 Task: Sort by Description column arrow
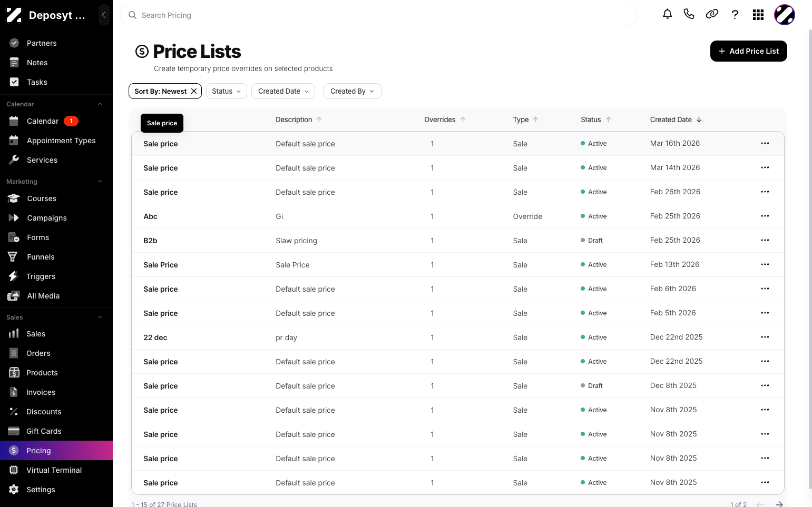319,120
